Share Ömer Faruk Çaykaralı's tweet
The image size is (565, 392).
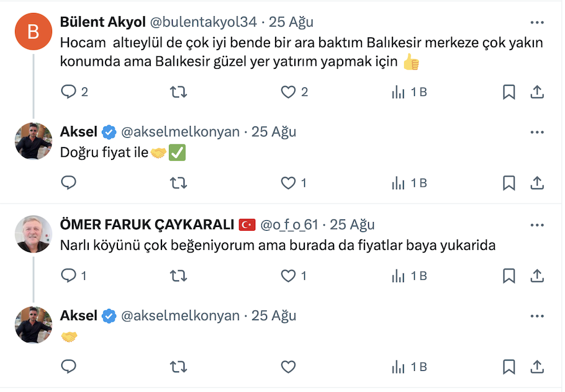[x=537, y=276]
